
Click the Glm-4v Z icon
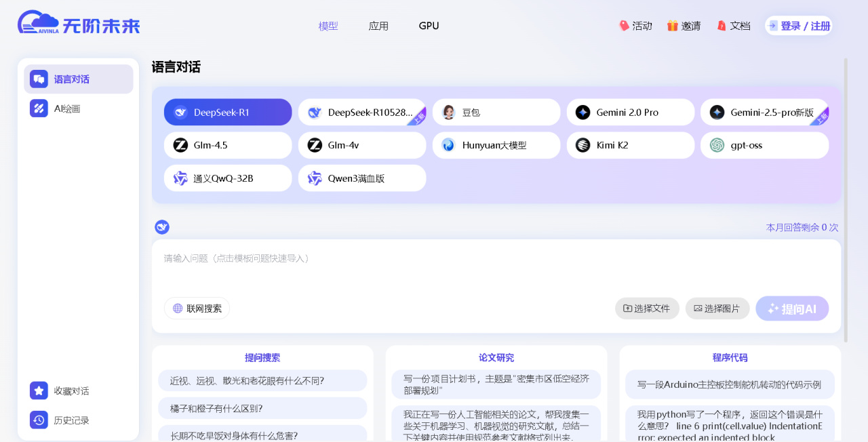coord(315,145)
